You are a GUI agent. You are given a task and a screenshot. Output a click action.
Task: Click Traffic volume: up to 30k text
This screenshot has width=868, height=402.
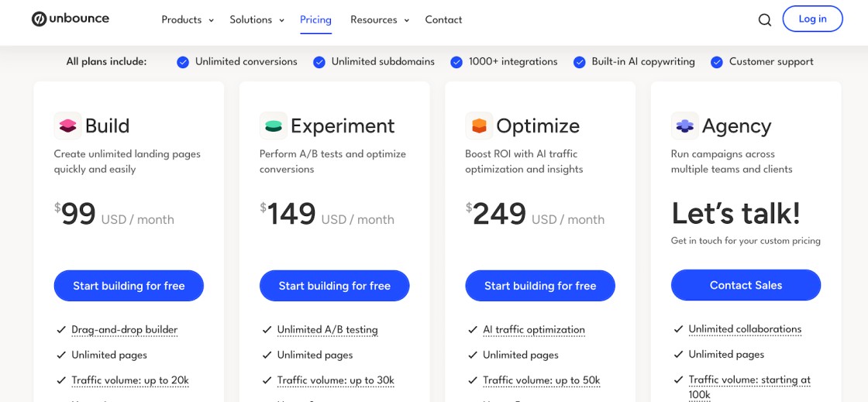(336, 380)
